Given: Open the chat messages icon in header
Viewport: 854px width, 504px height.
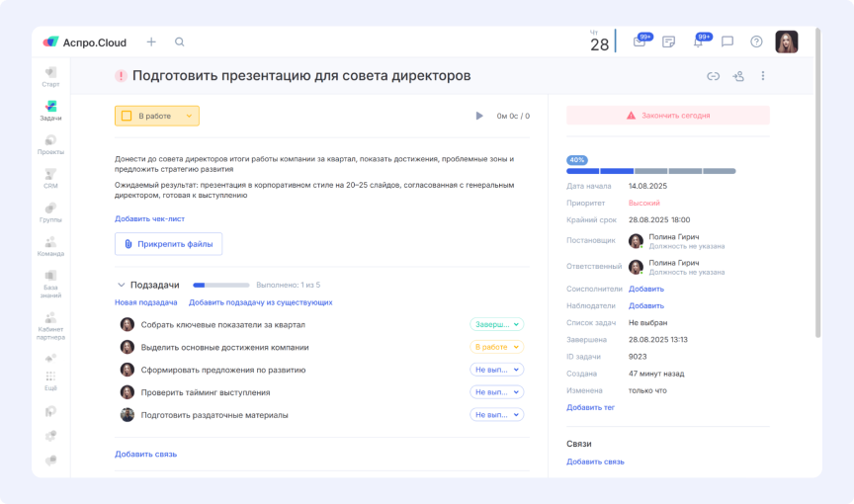Looking at the screenshot, I should (x=727, y=42).
